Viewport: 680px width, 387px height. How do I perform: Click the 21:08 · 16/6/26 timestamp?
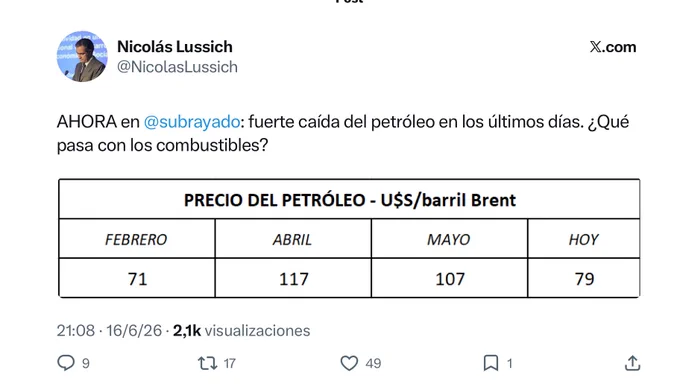[x=109, y=331]
